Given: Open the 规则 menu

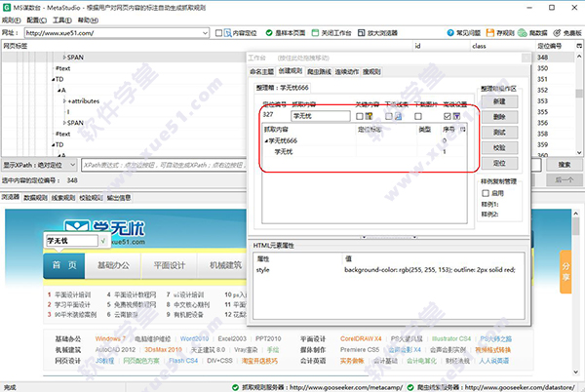Looking at the screenshot, I should coord(12,20).
